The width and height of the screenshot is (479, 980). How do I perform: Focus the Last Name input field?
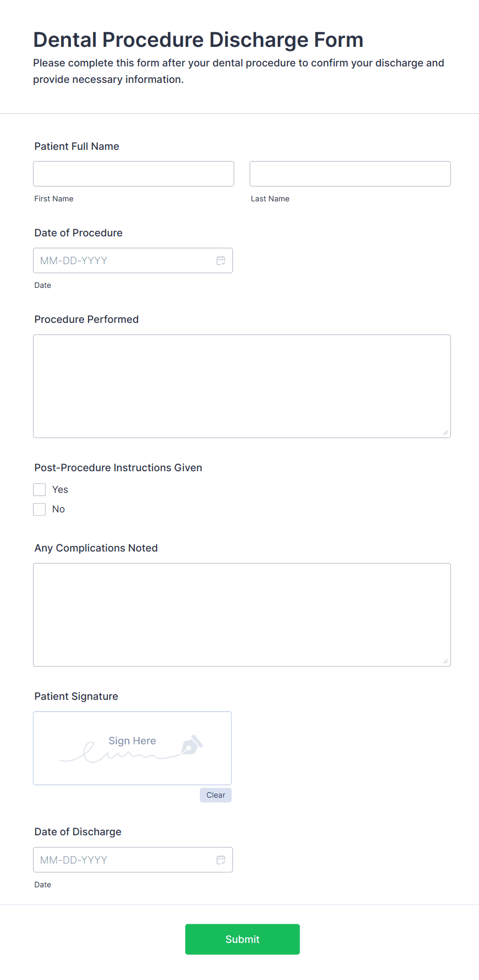pos(350,174)
